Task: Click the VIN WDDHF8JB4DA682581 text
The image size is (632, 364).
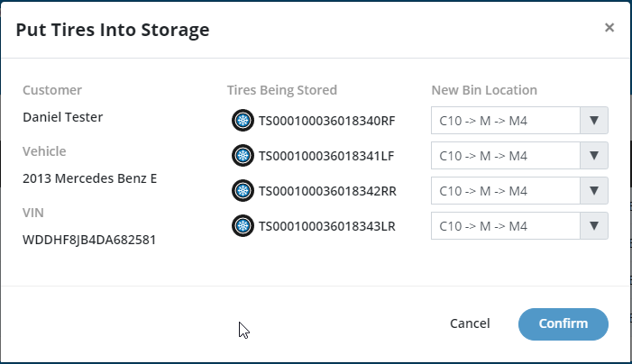Action: 89,240
